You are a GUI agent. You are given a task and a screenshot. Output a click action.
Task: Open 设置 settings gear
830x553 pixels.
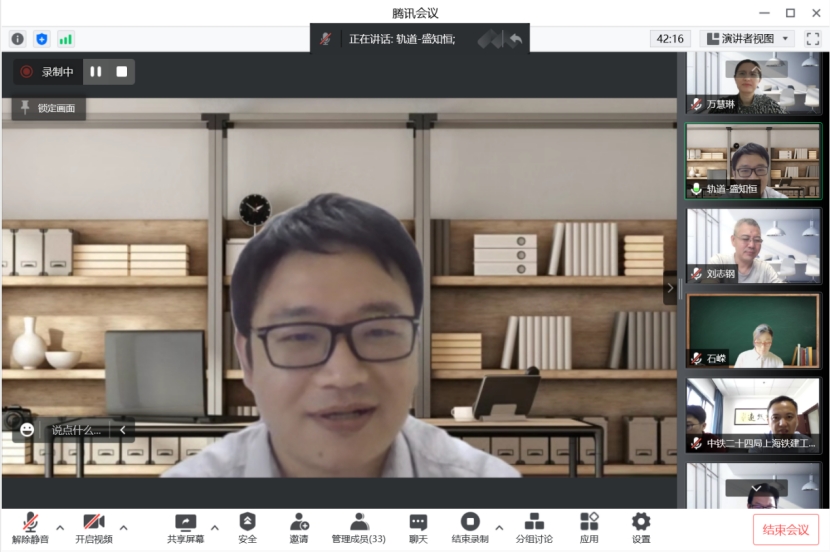click(641, 528)
